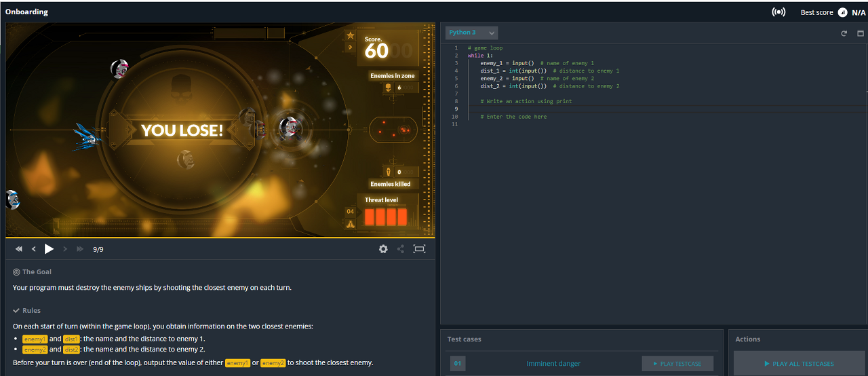Click the Actions panel heading
The image size is (868, 376).
[748, 339]
